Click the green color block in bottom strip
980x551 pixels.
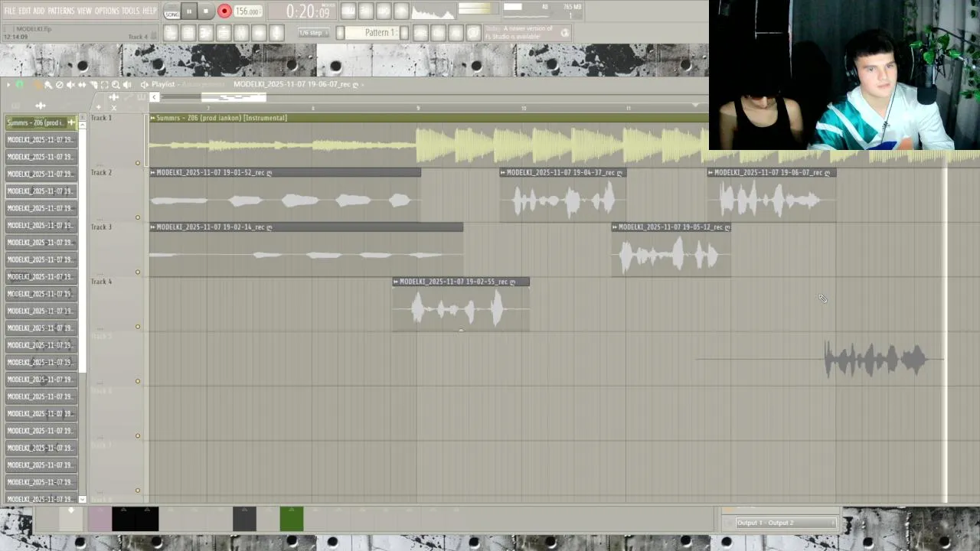pyautogui.click(x=292, y=519)
